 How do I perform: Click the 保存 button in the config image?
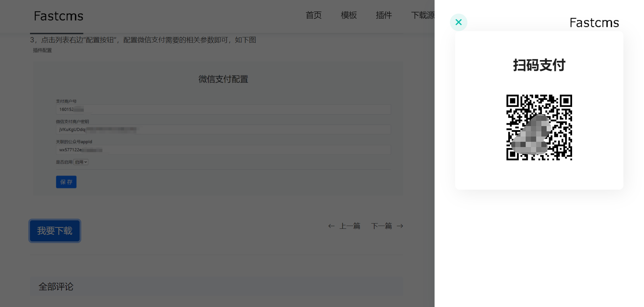pos(66,182)
